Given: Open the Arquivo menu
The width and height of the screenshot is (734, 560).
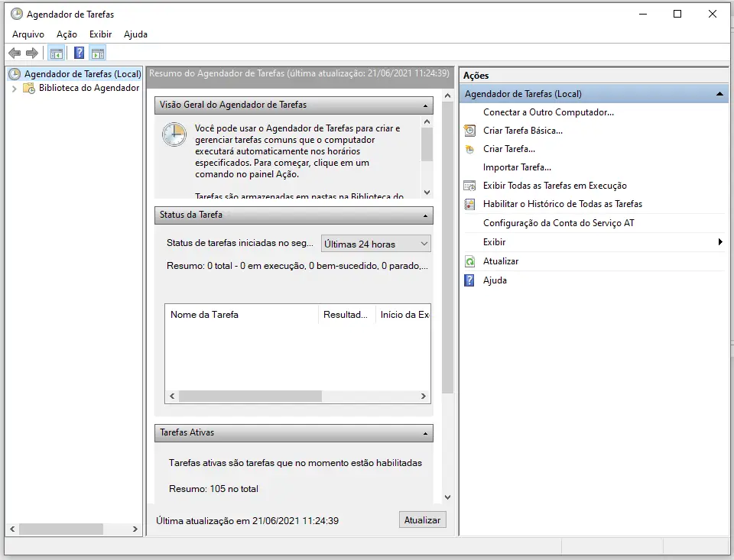Looking at the screenshot, I should [28, 34].
